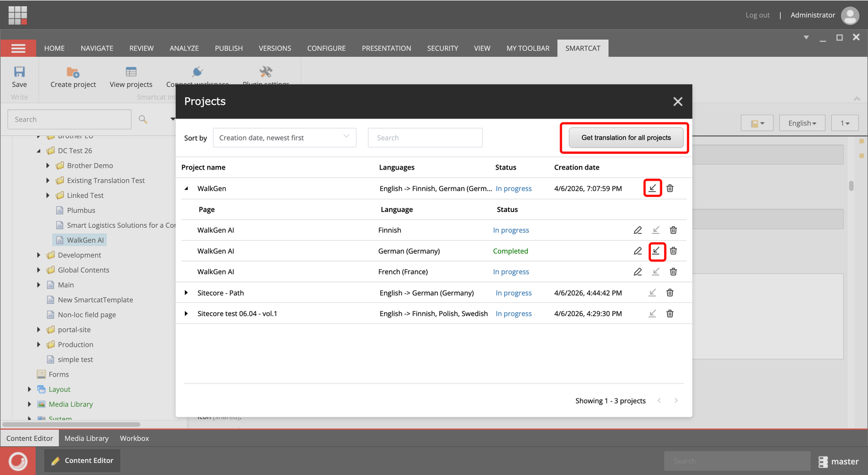The width and height of the screenshot is (868, 475).
Task: Click the Connect workspace plug icon
Action: coord(198,72)
